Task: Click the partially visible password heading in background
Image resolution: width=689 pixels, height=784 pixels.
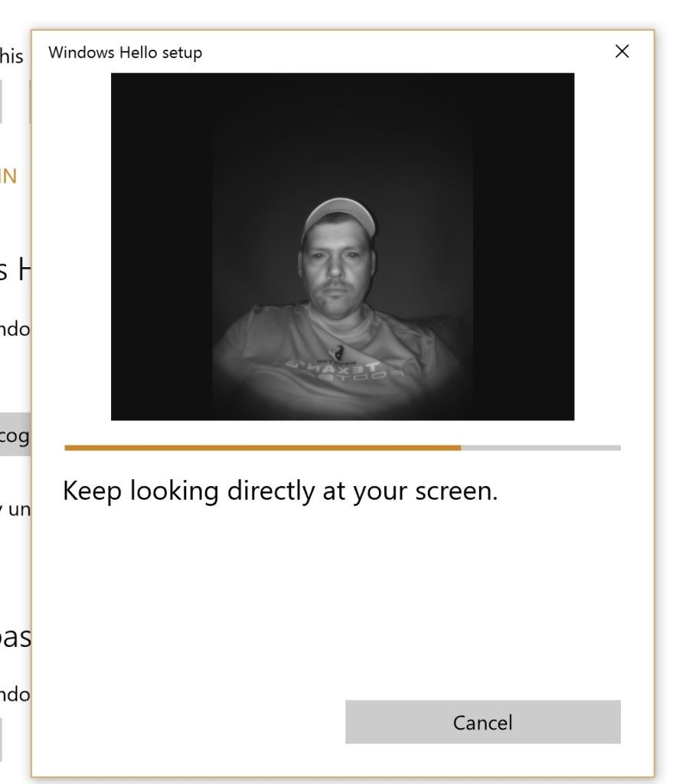Action: (11, 638)
